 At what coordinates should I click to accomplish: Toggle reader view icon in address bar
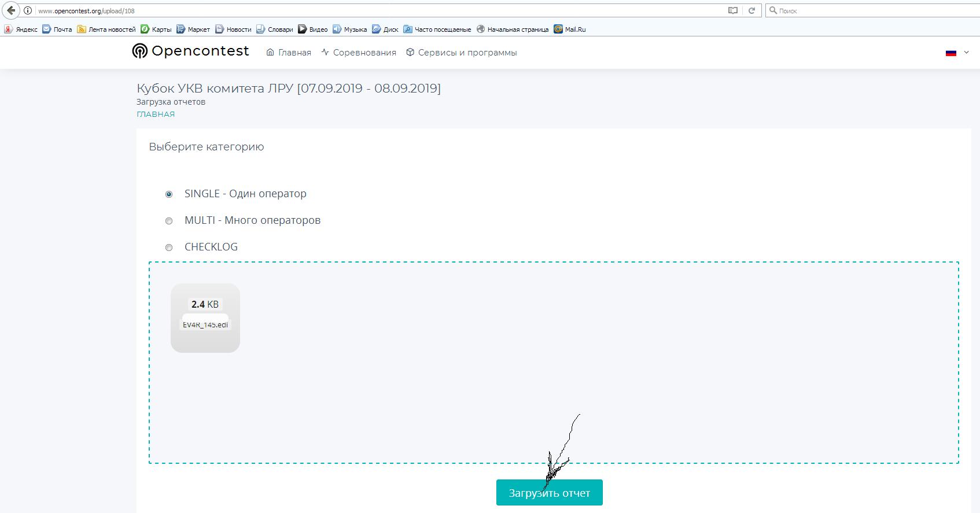click(x=732, y=10)
